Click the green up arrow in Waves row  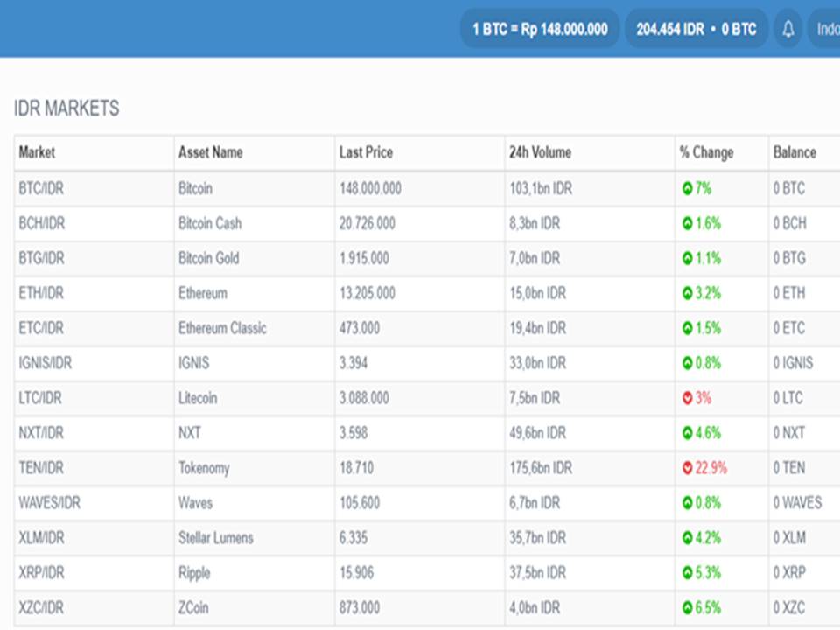tap(688, 503)
